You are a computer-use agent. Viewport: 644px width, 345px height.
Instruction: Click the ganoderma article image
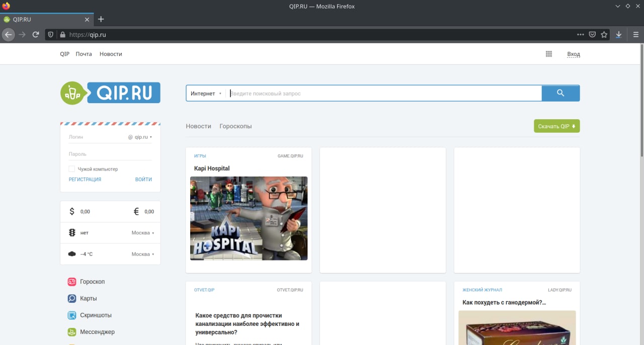517,327
